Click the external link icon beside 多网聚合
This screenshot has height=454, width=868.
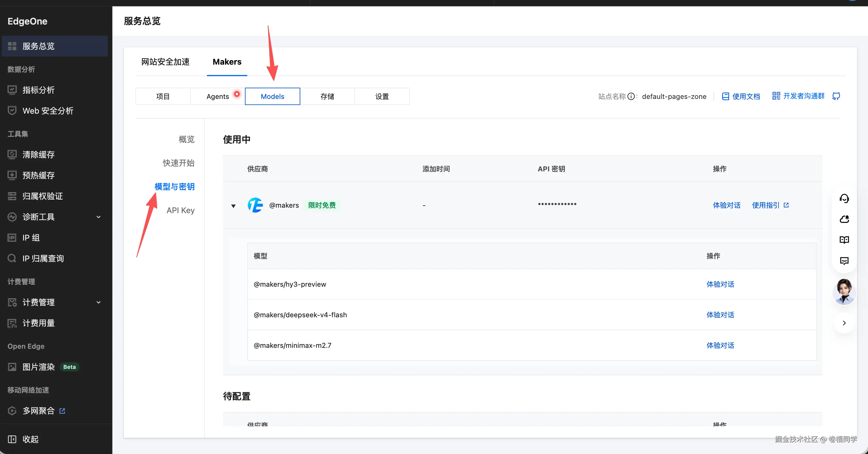click(x=62, y=411)
